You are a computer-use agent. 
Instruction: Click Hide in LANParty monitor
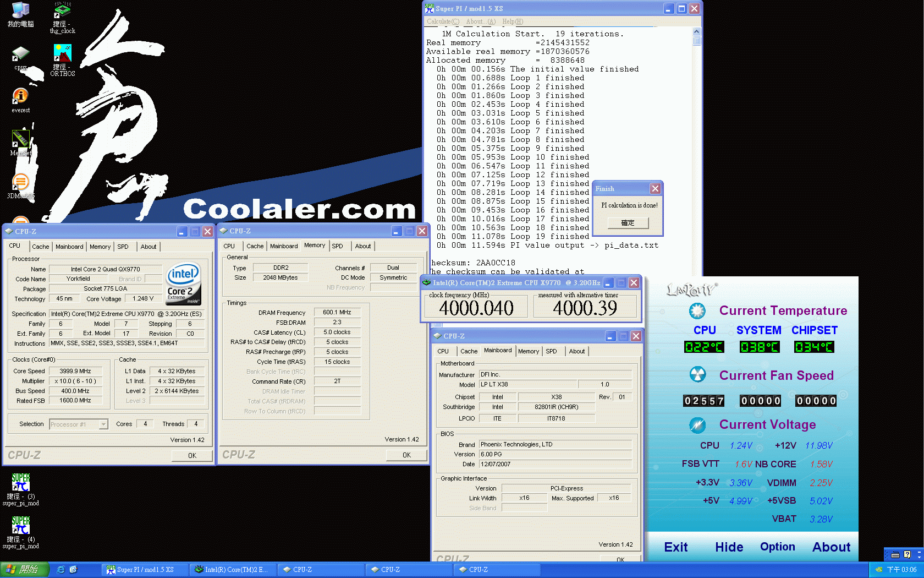point(729,547)
